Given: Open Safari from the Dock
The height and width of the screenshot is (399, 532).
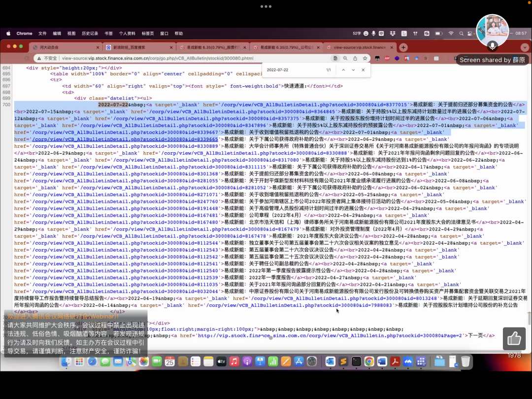Looking at the screenshot, I should tap(92, 362).
